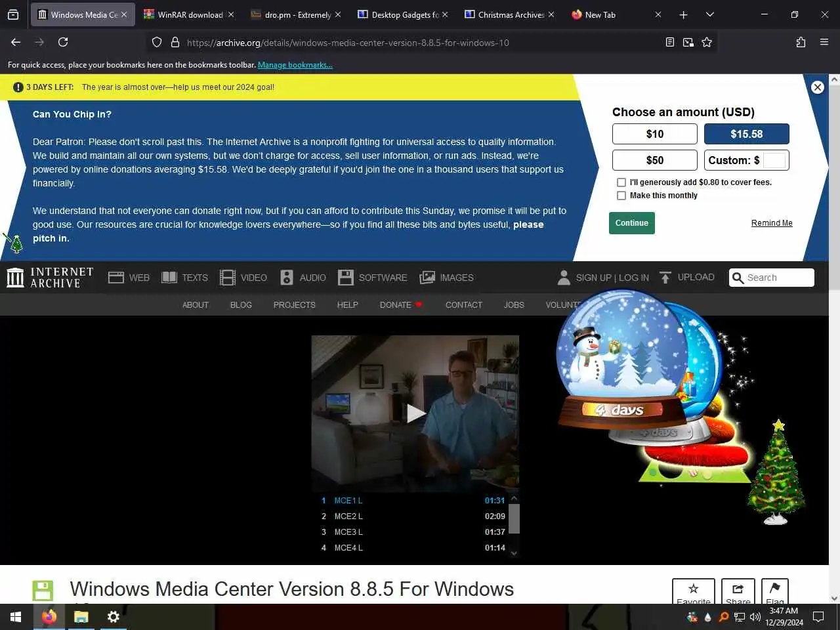840x630 pixels.
Task: Check 'generously add $0.80 to cover fees'
Action: [x=621, y=182]
